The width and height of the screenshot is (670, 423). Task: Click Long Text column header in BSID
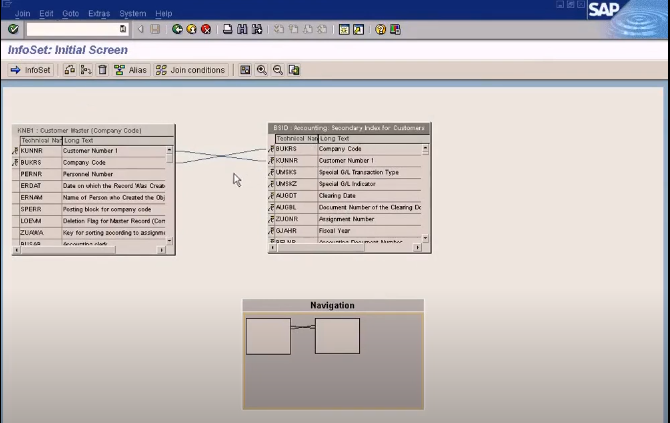(373, 139)
